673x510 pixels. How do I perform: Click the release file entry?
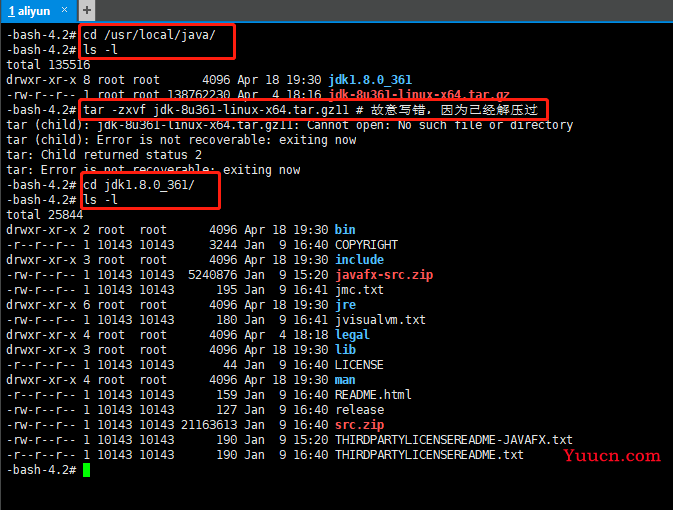pos(360,410)
